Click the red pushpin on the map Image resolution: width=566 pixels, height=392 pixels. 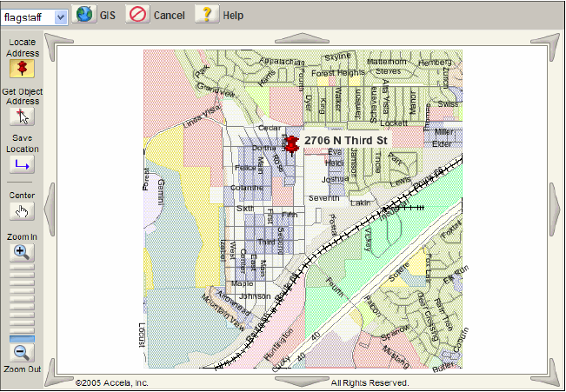coord(291,143)
